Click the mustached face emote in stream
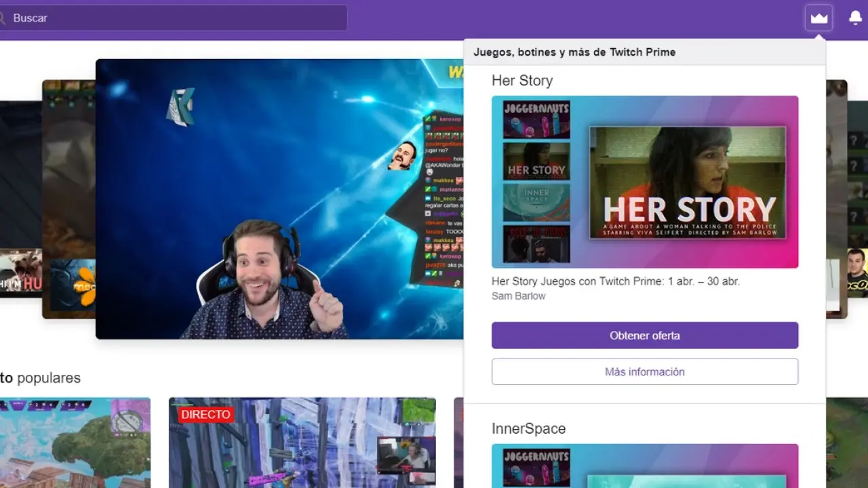Image resolution: width=868 pixels, height=488 pixels. coord(401,156)
